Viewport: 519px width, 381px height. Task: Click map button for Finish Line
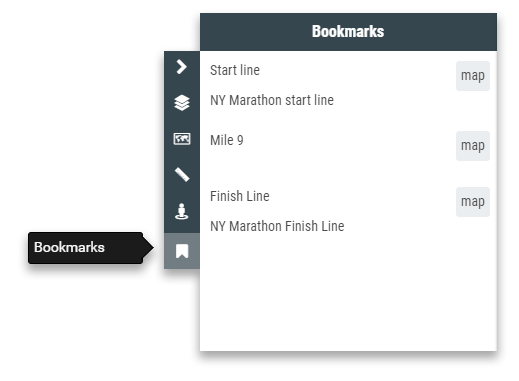473,202
